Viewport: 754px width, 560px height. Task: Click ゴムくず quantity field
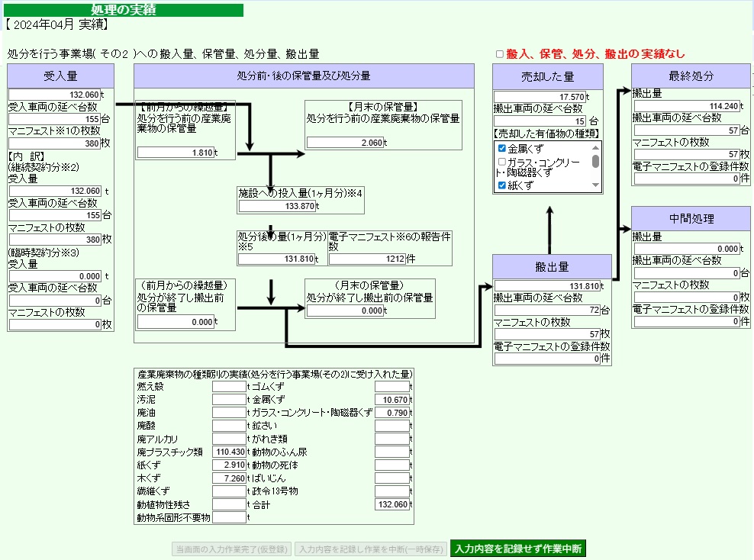click(x=392, y=386)
